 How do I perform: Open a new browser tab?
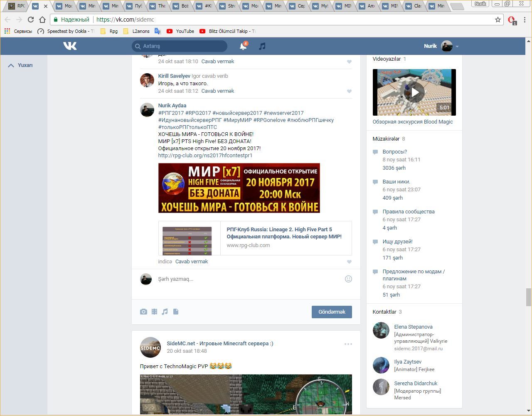tap(456, 6)
